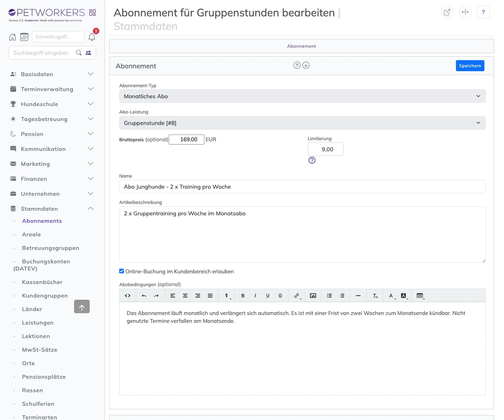The width and height of the screenshot is (504, 420).
Task: Apply italic formatting
Action: (x=255, y=295)
